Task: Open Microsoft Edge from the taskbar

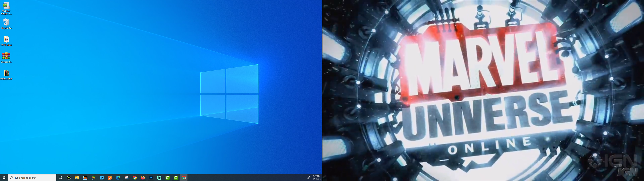Action: (118, 178)
